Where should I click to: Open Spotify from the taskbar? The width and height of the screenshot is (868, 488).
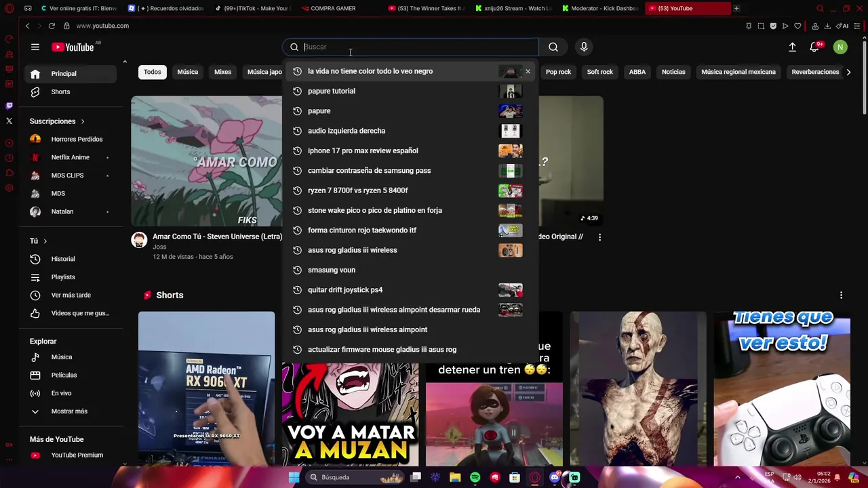tap(475, 477)
